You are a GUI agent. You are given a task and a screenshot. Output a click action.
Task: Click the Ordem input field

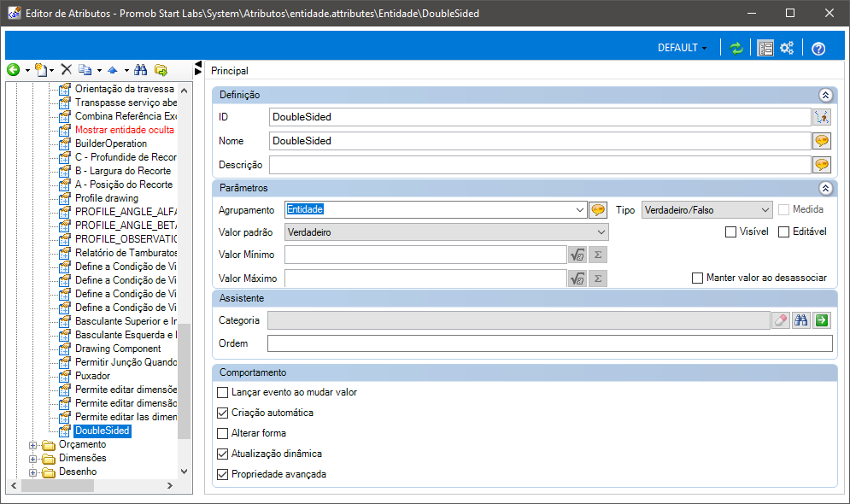pyautogui.click(x=549, y=343)
